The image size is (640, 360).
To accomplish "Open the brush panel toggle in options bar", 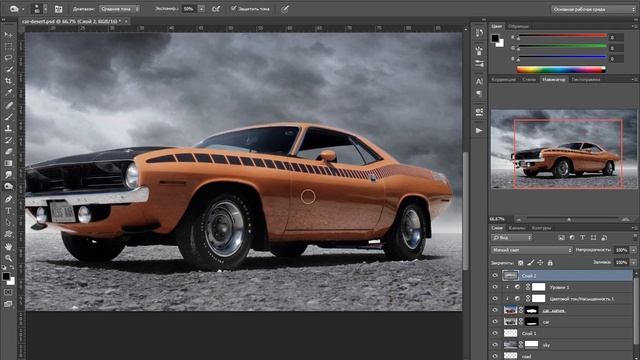I will point(58,9).
